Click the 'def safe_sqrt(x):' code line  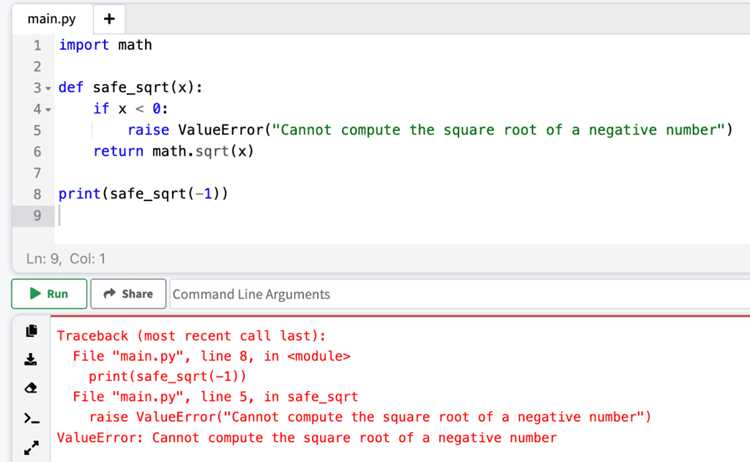tap(131, 88)
